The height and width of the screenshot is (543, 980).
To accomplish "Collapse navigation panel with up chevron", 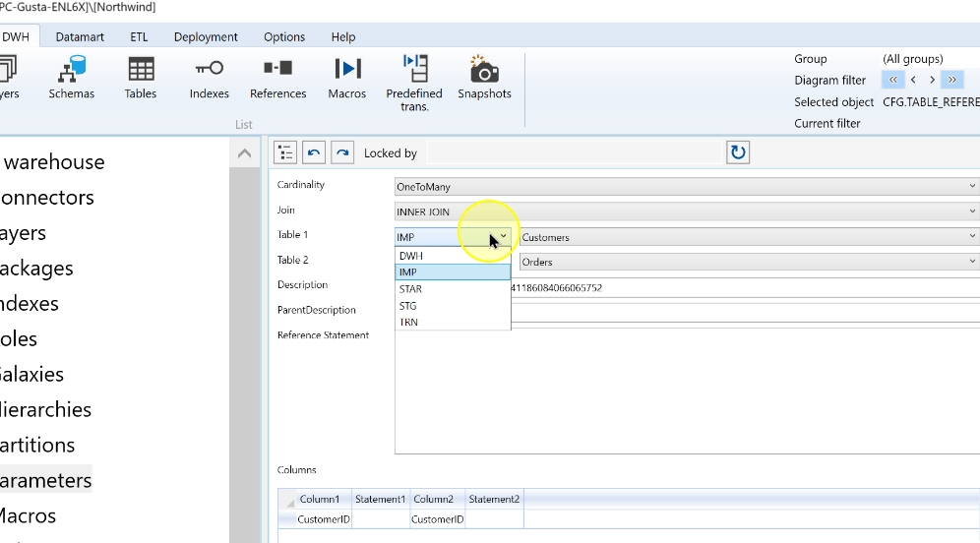I will click(244, 153).
